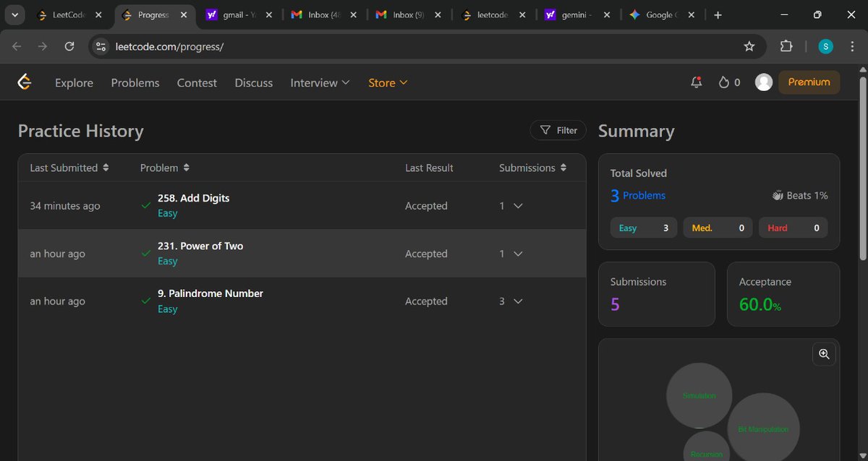The height and width of the screenshot is (461, 868).
Task: Switch to the gmail Yahoo search tab
Action: (x=238, y=14)
